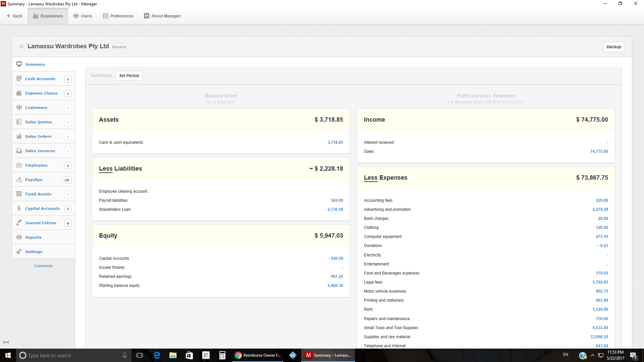Go Back in Manager
Viewport: 644px width, 362px height.
(14, 16)
